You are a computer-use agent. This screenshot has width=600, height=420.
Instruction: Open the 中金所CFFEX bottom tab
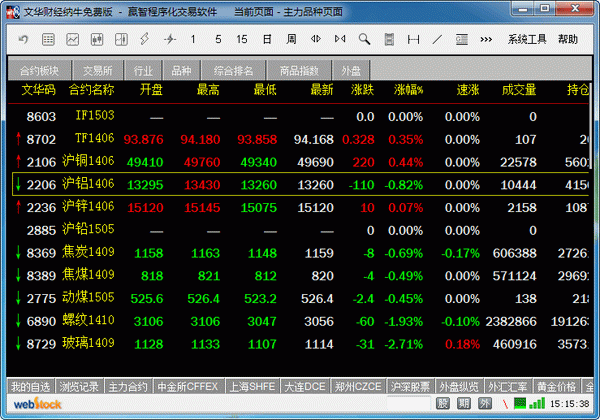click(x=188, y=387)
